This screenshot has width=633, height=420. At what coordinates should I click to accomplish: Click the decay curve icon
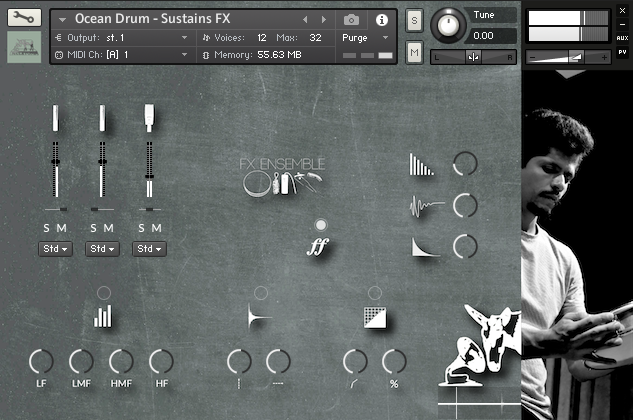click(x=425, y=247)
